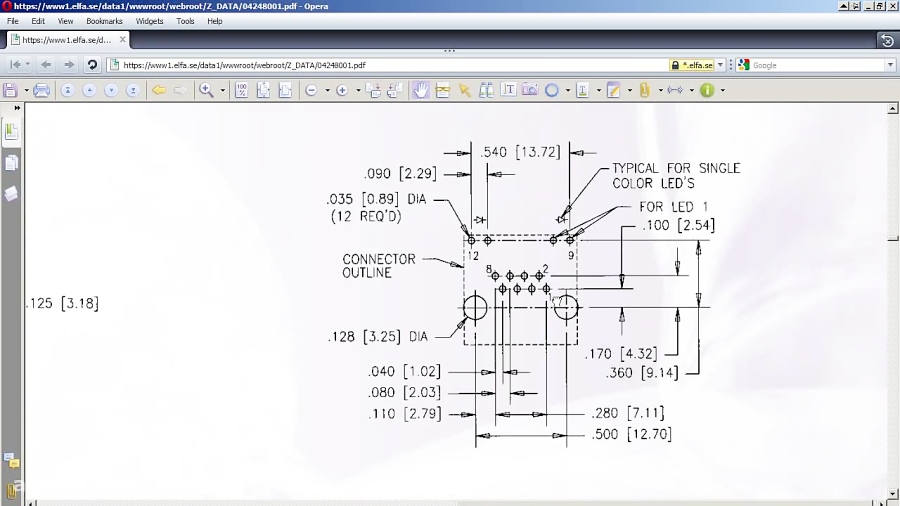Click the green info icon

pos(707,90)
